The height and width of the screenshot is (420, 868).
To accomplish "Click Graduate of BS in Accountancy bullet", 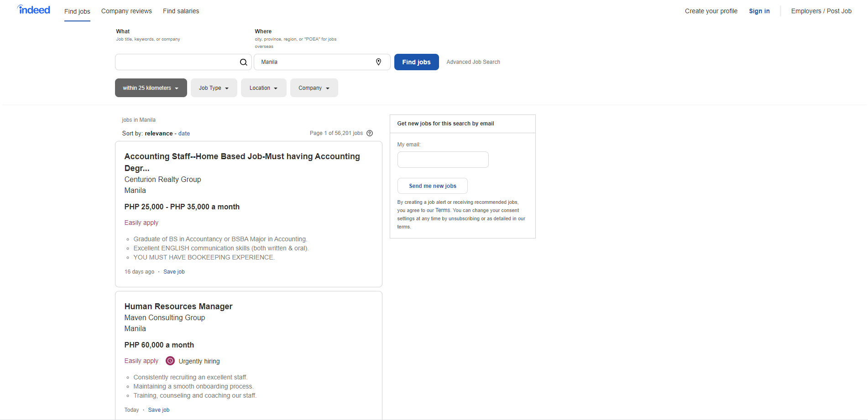I will [220, 239].
